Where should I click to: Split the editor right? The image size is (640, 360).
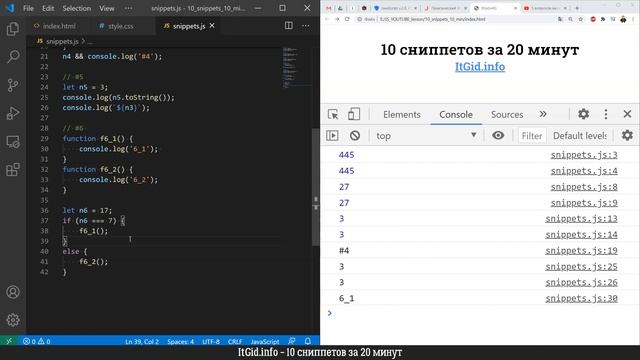pos(289,26)
